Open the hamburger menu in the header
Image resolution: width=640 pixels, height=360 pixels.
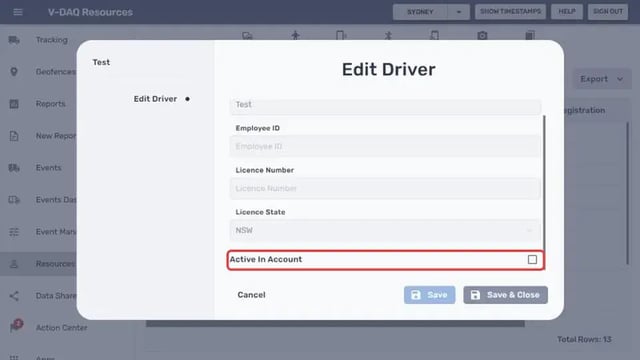point(18,12)
